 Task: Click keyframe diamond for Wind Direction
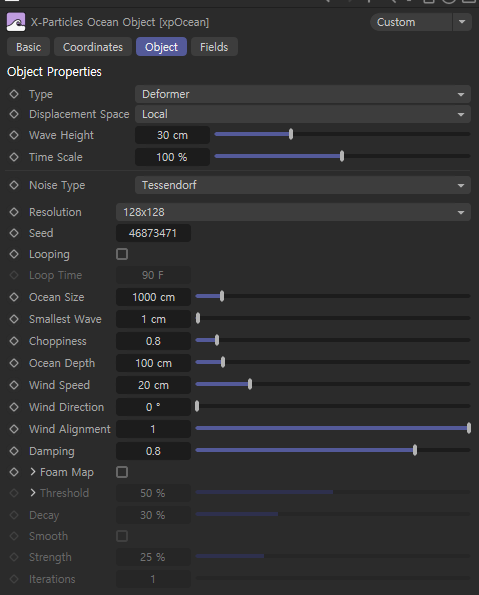(x=14, y=407)
